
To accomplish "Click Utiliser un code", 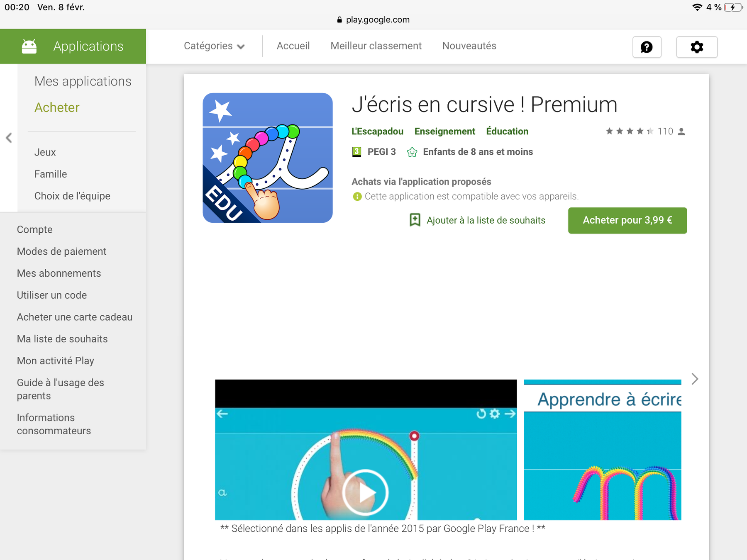I will pos(52,295).
